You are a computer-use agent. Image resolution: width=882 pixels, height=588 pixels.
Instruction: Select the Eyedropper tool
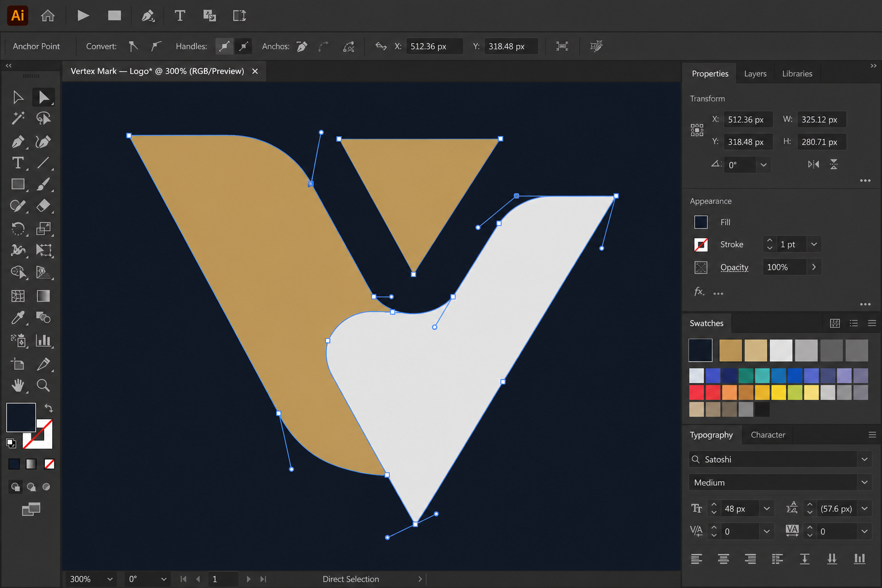tap(18, 318)
